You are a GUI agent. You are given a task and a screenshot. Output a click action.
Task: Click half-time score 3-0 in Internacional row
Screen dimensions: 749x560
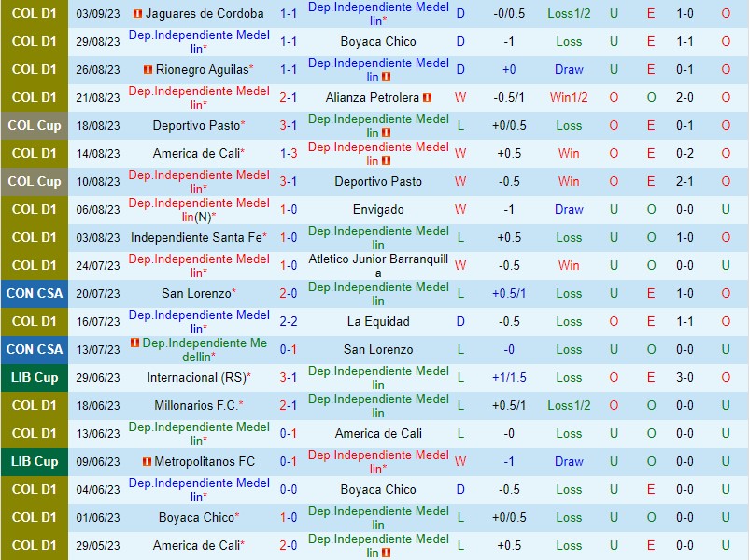tap(685, 378)
